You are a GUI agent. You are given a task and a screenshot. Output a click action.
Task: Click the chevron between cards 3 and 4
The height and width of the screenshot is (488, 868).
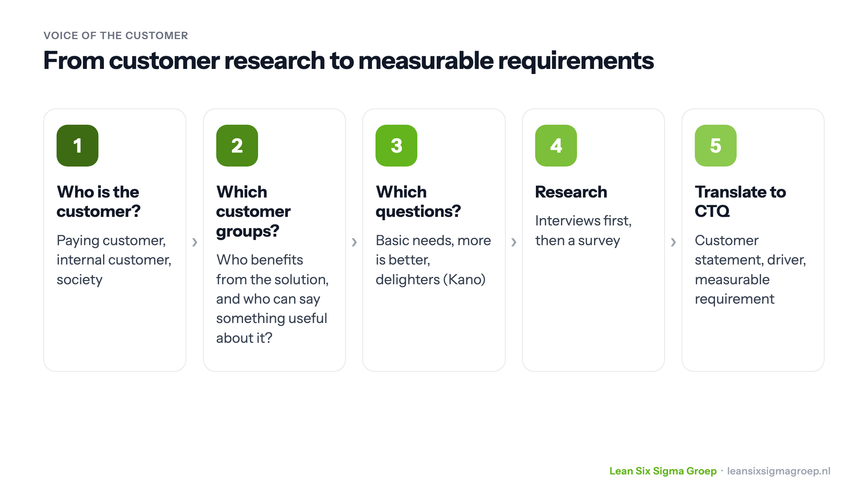(514, 242)
